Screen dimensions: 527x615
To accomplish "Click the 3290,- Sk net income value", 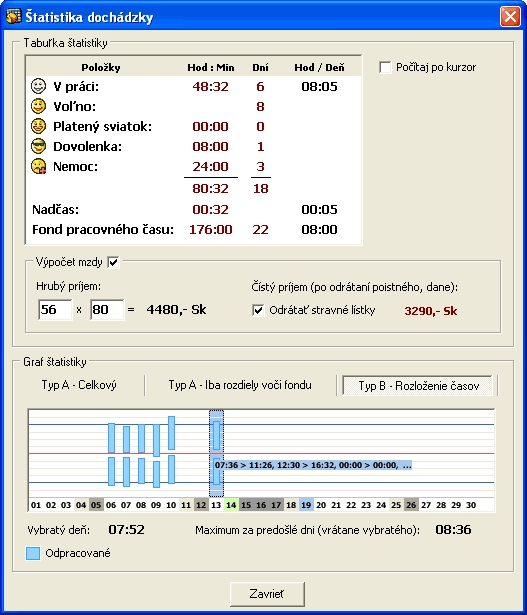I will (431, 311).
